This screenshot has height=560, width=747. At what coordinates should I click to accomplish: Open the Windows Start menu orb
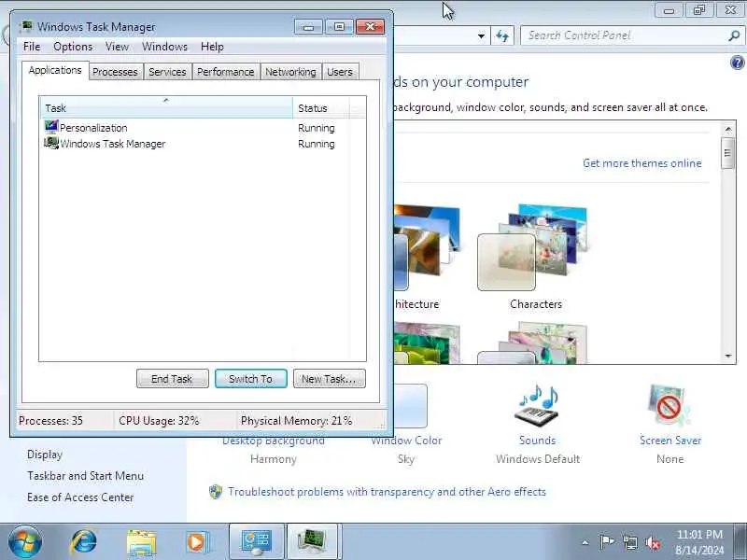point(25,542)
